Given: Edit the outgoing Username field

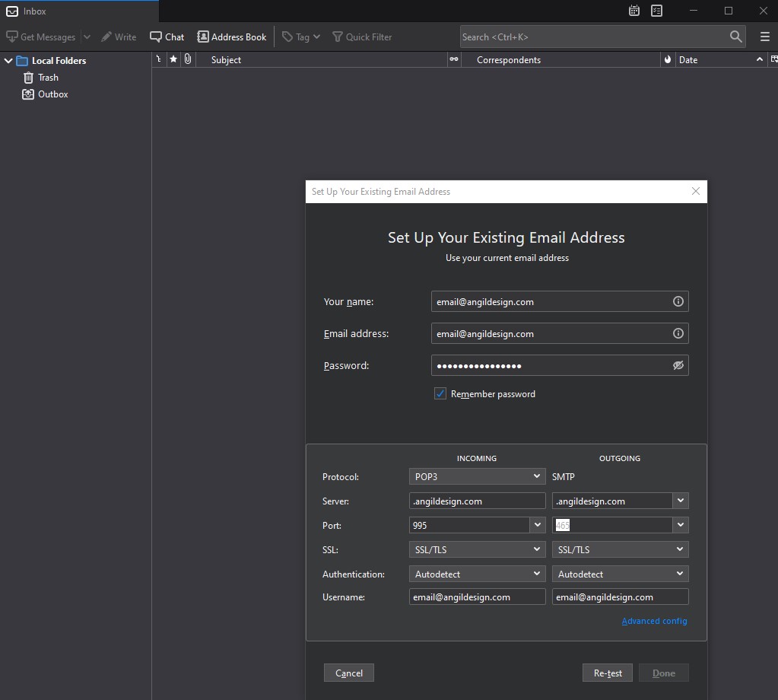Looking at the screenshot, I should (621, 597).
